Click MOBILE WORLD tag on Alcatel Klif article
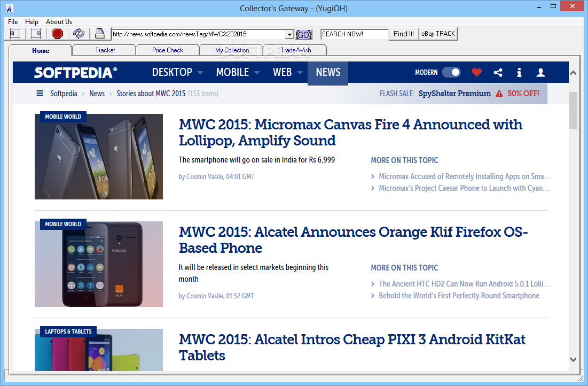Viewport: 588px width, 386px height. [63, 224]
